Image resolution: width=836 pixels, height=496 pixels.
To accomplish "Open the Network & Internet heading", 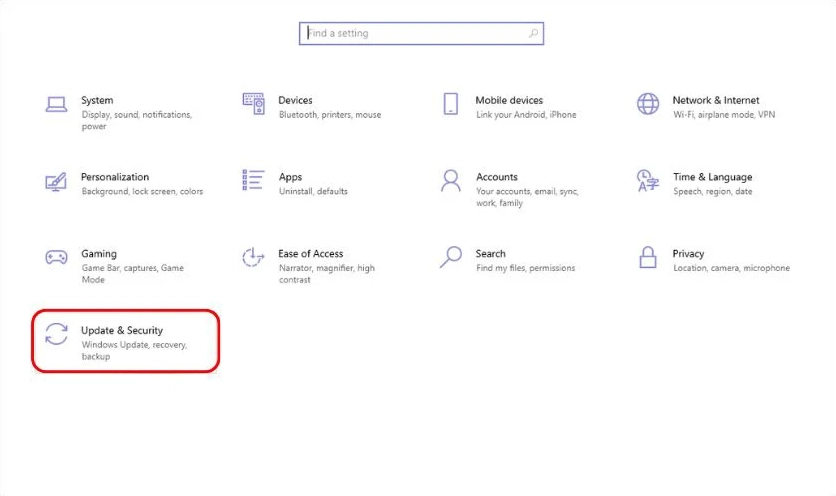I will (x=716, y=100).
